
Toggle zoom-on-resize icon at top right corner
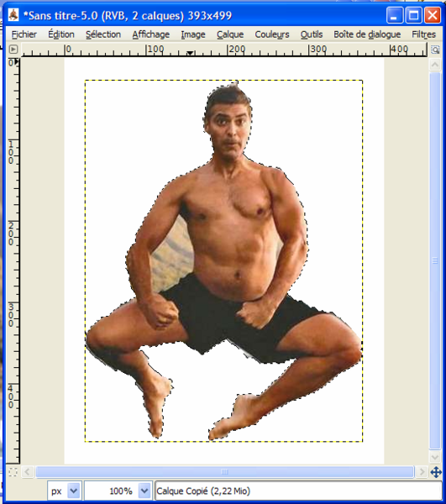tap(435, 50)
